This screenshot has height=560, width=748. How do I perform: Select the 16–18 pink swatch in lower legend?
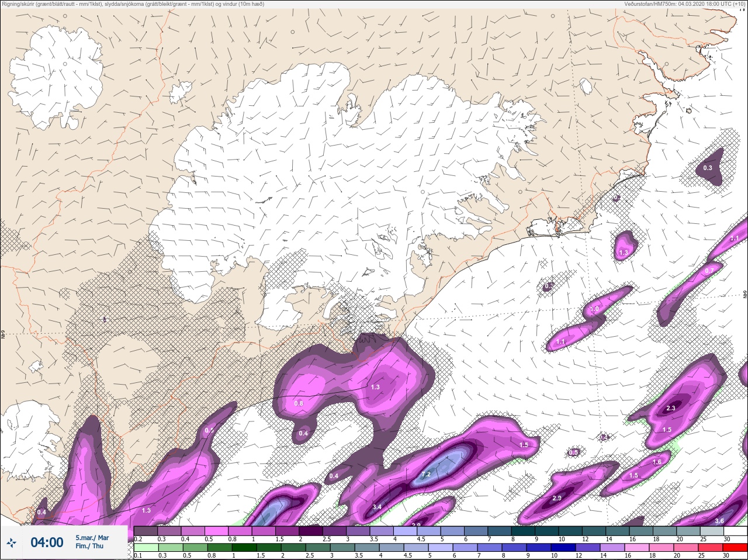637,548
